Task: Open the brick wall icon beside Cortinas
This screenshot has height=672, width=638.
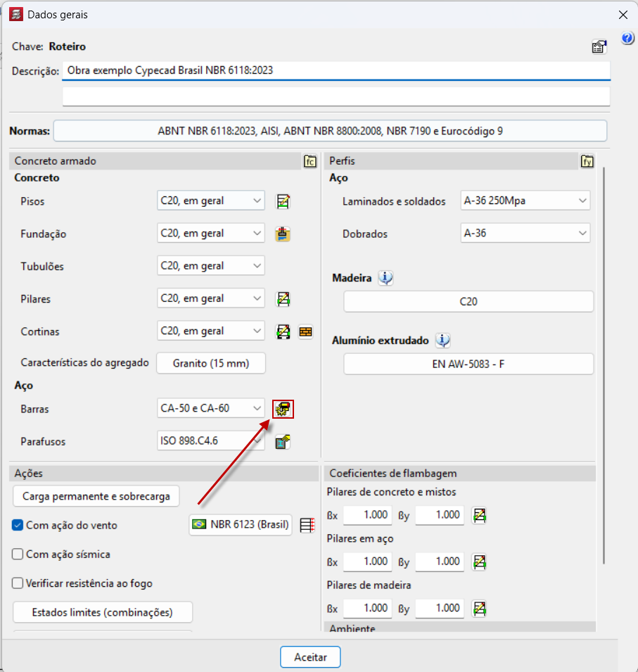Action: click(305, 331)
